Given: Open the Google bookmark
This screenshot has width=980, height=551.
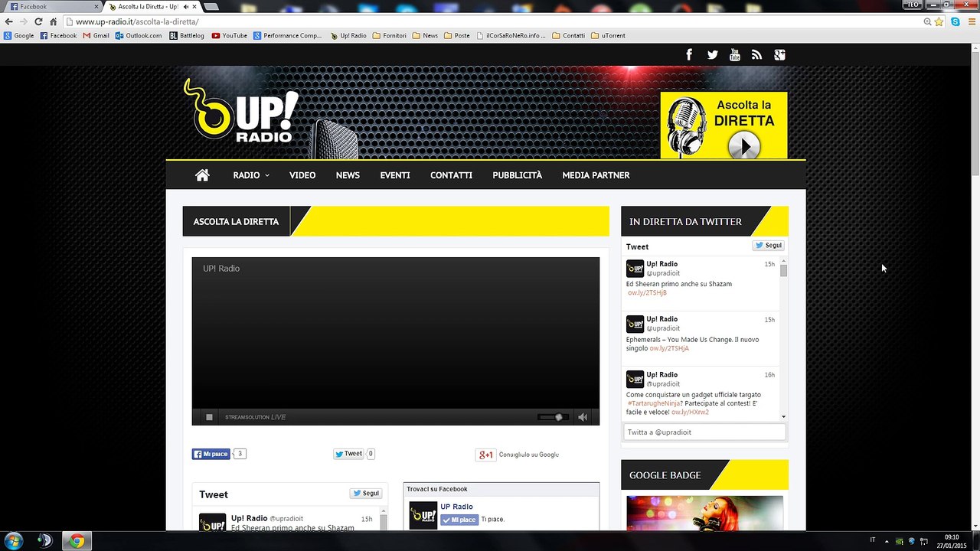Looking at the screenshot, I should click(19, 36).
